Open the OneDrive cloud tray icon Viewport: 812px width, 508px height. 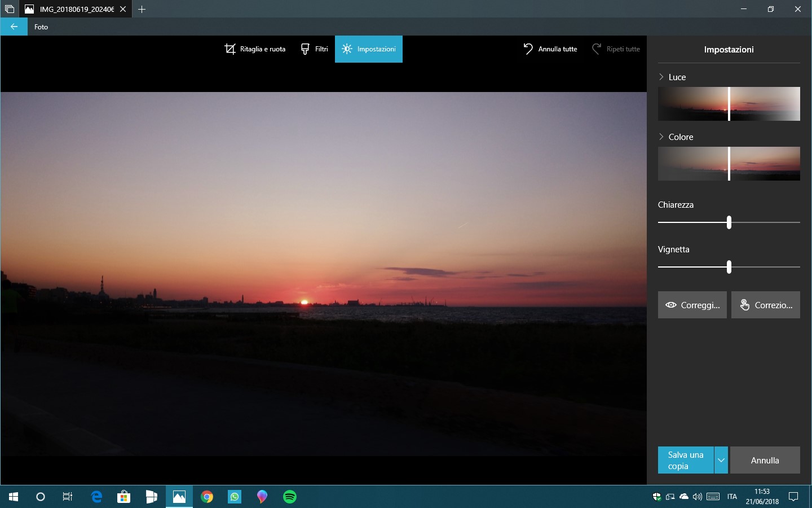tap(684, 497)
